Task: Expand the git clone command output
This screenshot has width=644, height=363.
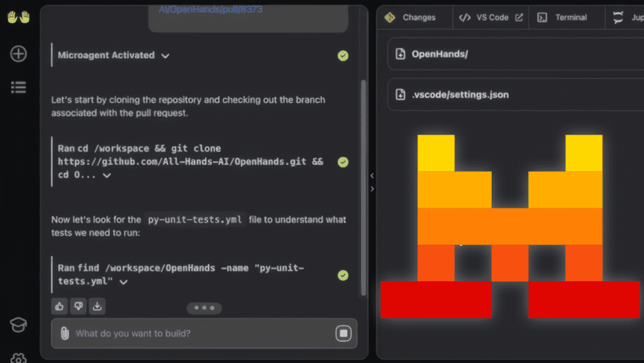Action: click(107, 176)
